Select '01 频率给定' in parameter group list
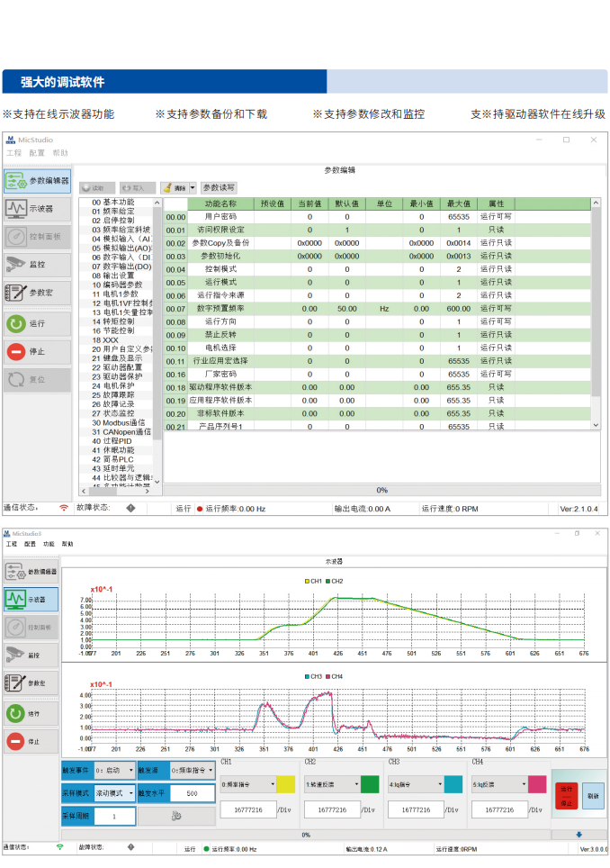610x868 pixels. tap(113, 212)
